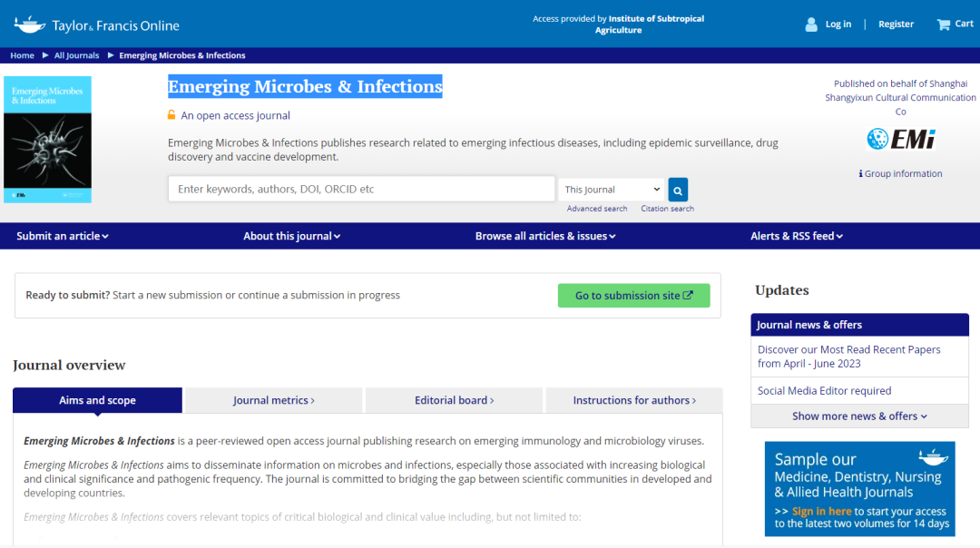Click the magnifier search button

(x=678, y=190)
